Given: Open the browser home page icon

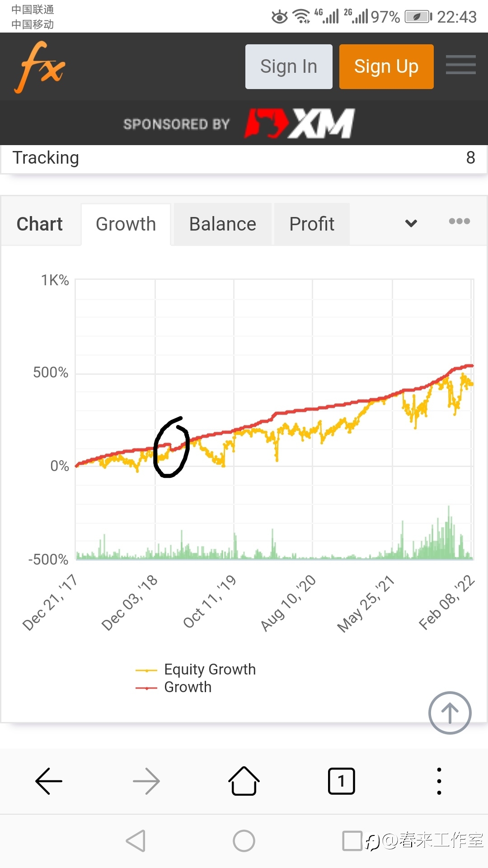Looking at the screenshot, I should pos(244,781).
